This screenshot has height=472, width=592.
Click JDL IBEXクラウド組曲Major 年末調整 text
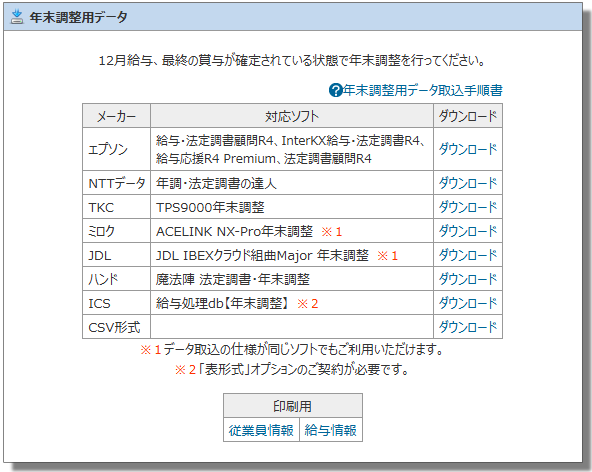pos(262,256)
